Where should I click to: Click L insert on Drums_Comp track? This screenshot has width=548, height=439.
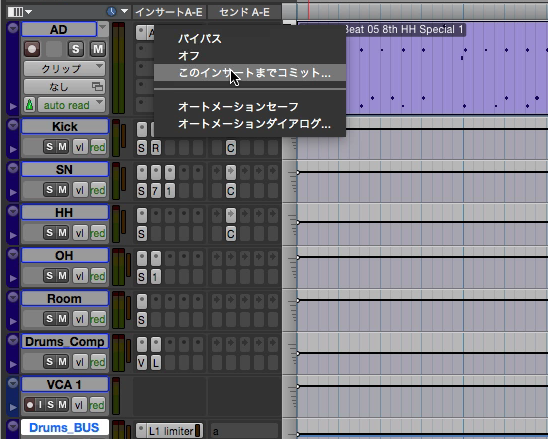(x=156, y=363)
